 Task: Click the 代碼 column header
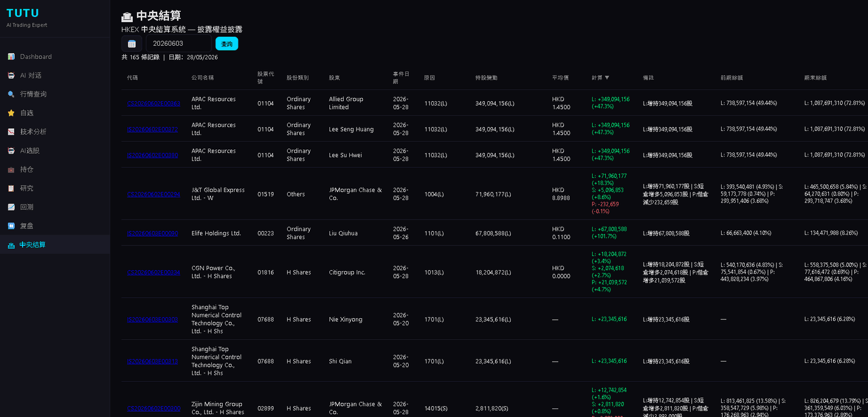tap(132, 77)
